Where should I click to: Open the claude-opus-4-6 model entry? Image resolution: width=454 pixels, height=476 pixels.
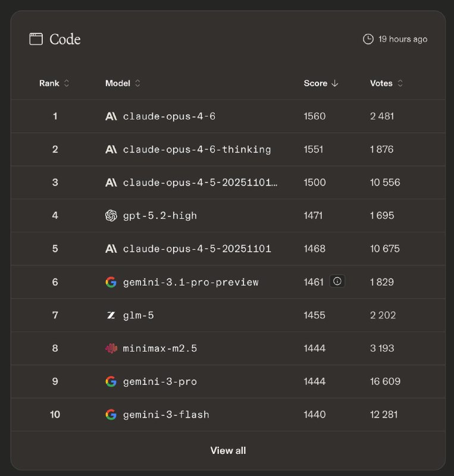tap(169, 117)
